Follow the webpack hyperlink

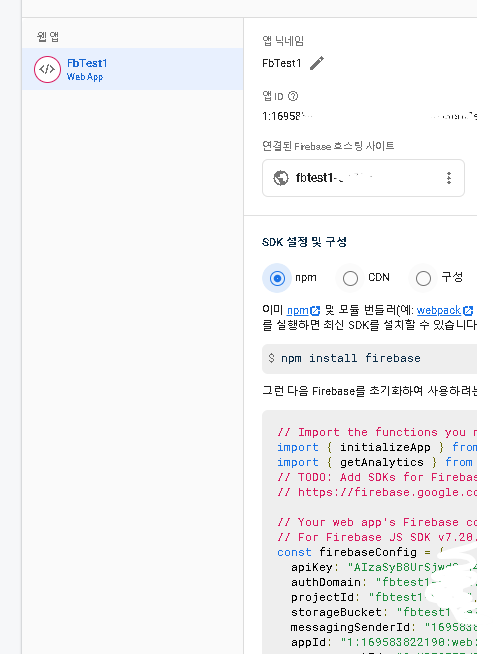coord(439,310)
